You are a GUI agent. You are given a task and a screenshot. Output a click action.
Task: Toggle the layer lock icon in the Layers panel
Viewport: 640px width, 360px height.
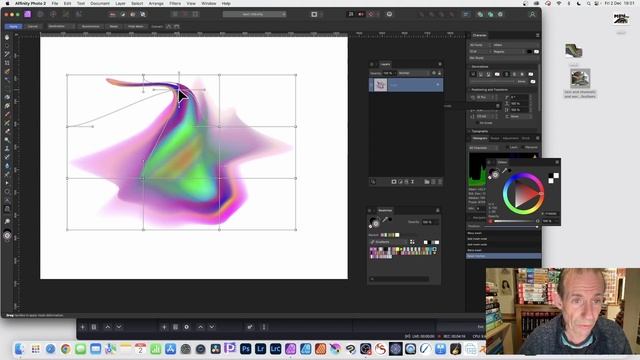[x=440, y=73]
